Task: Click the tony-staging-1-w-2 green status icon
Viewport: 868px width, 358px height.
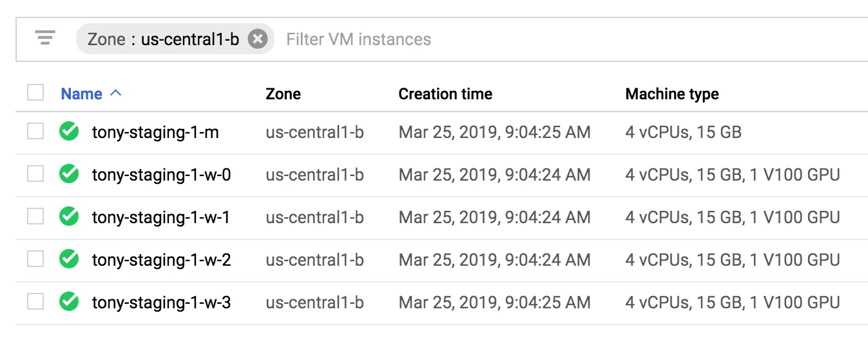Action: [x=69, y=259]
